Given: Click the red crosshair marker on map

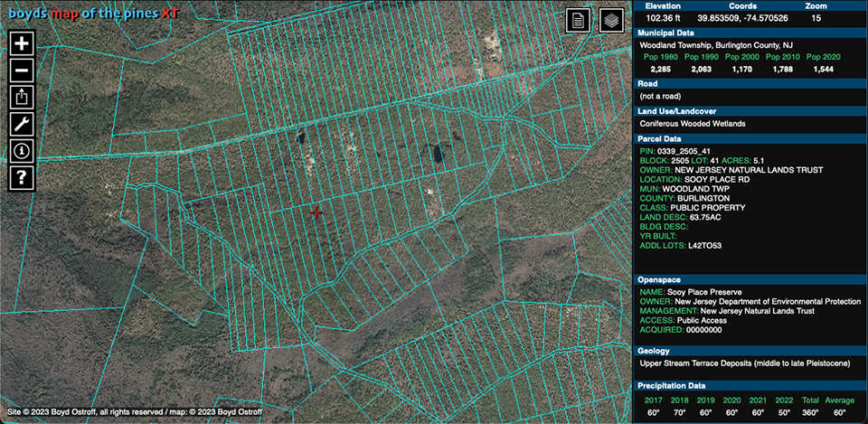Looking at the screenshot, I should [316, 212].
